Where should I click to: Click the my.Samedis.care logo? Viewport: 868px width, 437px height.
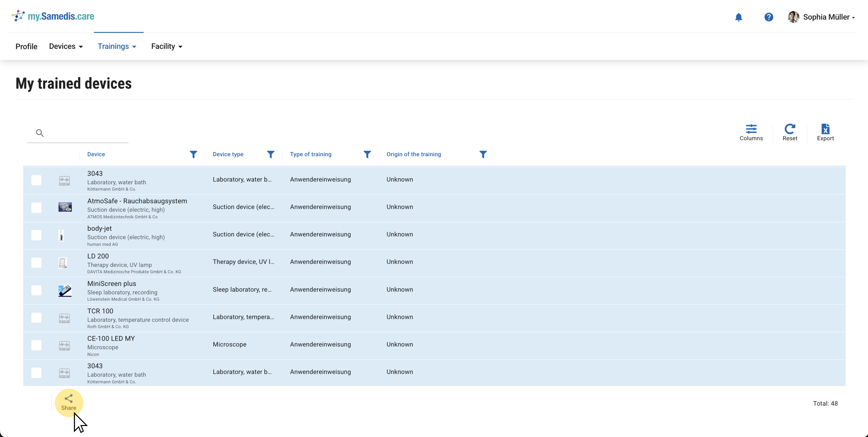(53, 16)
